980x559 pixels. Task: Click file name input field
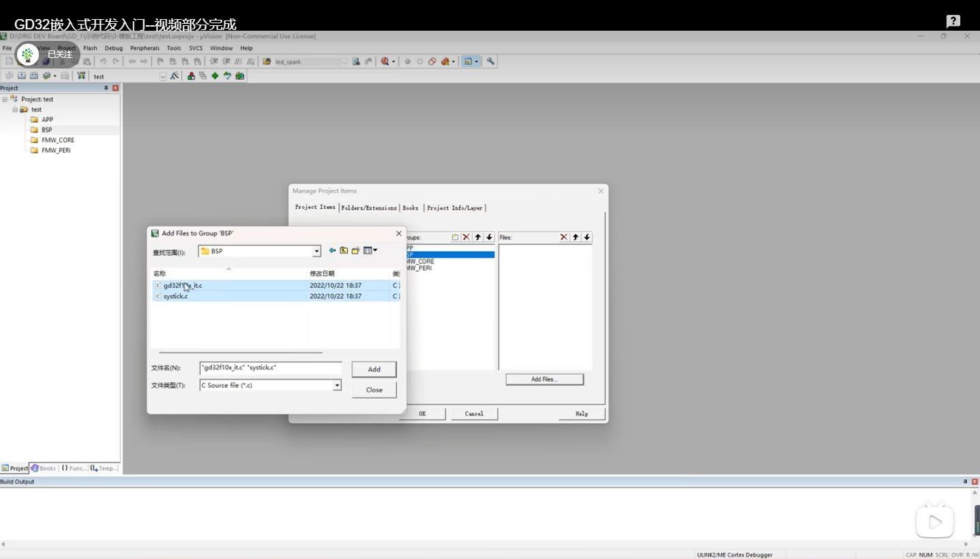(270, 368)
